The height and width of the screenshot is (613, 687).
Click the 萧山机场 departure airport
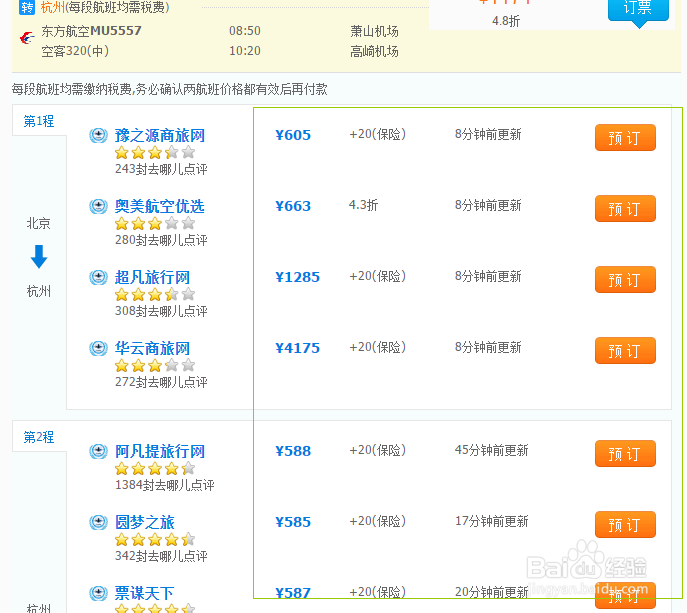(374, 31)
